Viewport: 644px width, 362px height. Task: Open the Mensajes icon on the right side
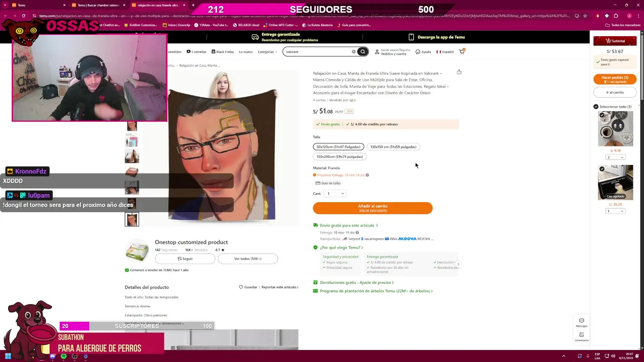(x=582, y=322)
